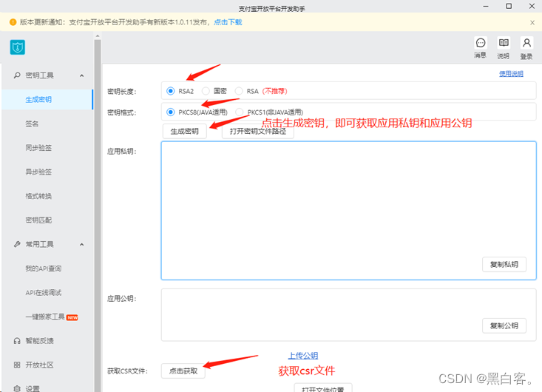Click the 复制公钥 button
This screenshot has height=392, width=542.
[504, 325]
